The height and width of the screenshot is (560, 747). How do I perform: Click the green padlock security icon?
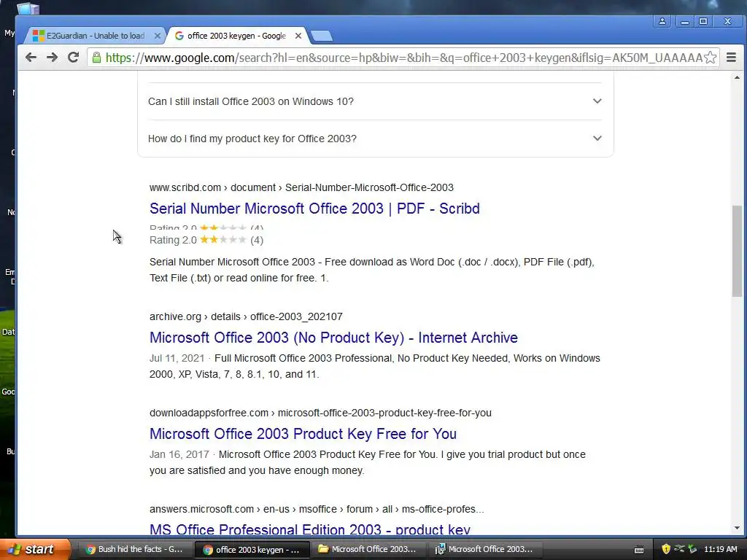click(x=97, y=58)
